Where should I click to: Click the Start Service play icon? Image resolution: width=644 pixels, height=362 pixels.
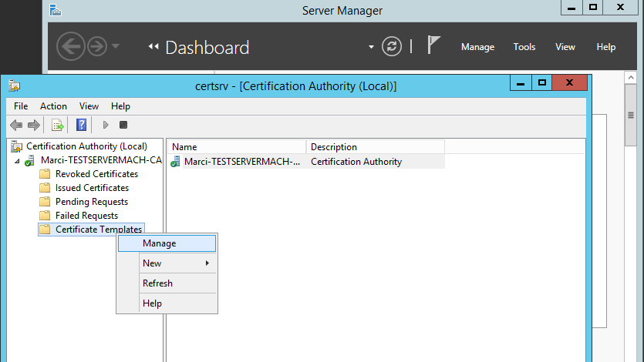(106, 125)
